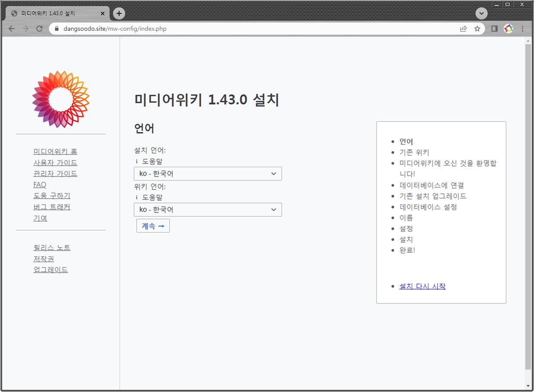
Task: Click the MediaWiki sunflower logo
Action: point(61,99)
